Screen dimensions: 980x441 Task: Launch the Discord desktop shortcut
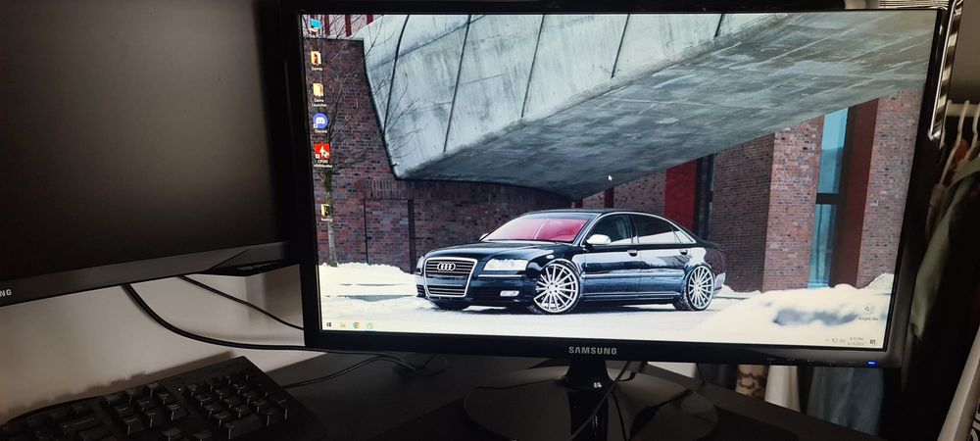coord(320,123)
